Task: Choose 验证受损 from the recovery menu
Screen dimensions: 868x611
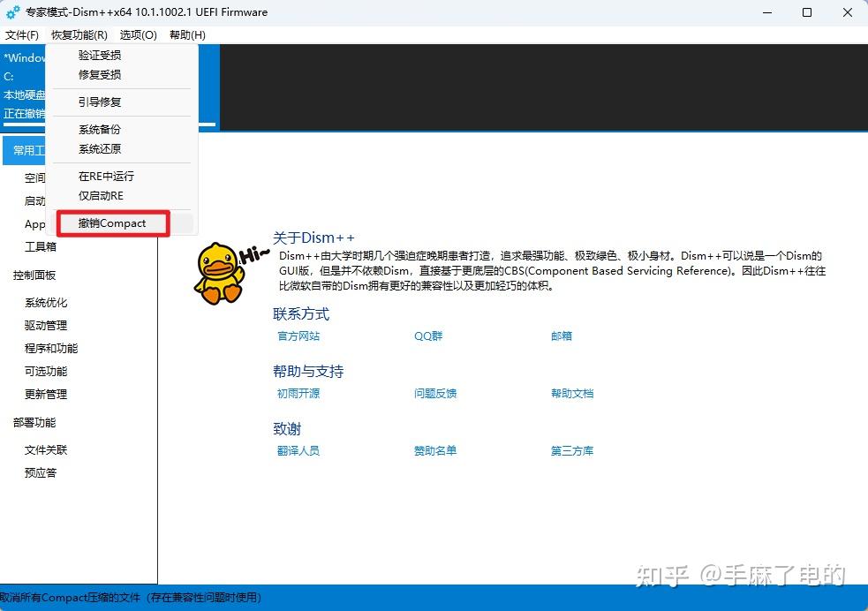Action: click(100, 55)
